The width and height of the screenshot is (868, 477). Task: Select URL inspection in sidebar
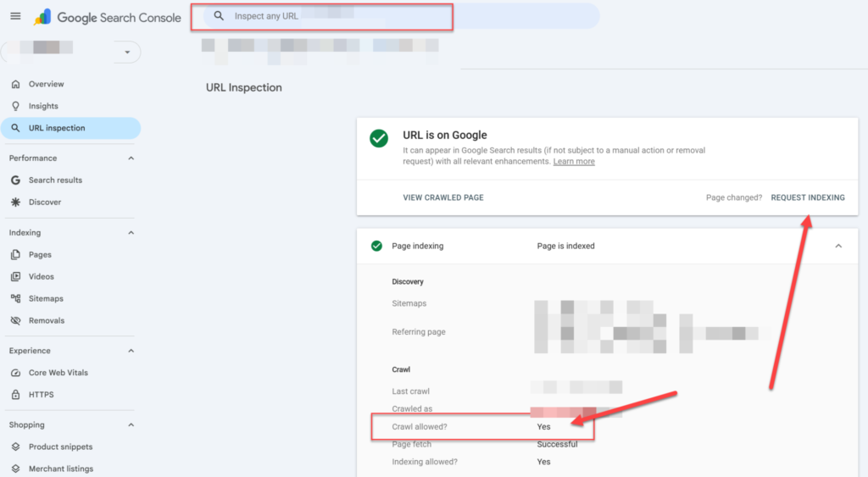pyautogui.click(x=70, y=128)
